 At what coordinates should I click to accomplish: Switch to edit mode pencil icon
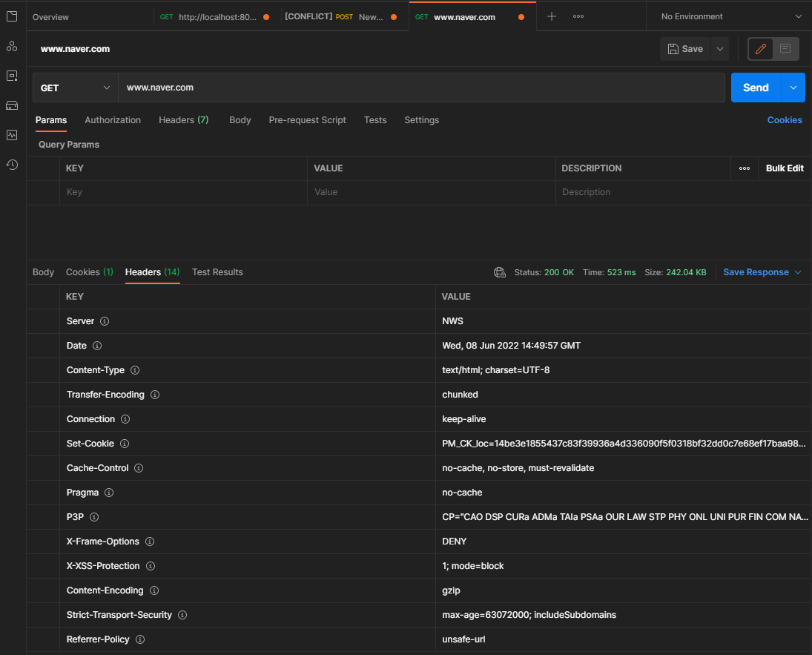point(761,49)
